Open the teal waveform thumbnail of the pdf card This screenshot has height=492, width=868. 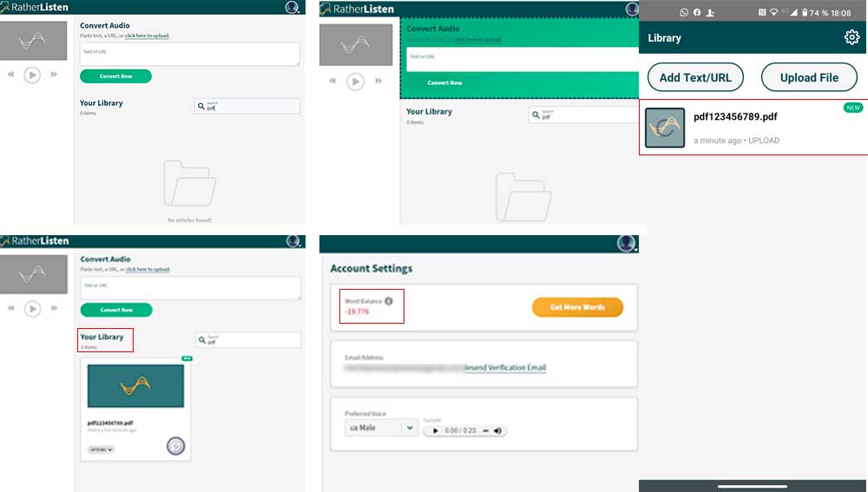(x=135, y=386)
